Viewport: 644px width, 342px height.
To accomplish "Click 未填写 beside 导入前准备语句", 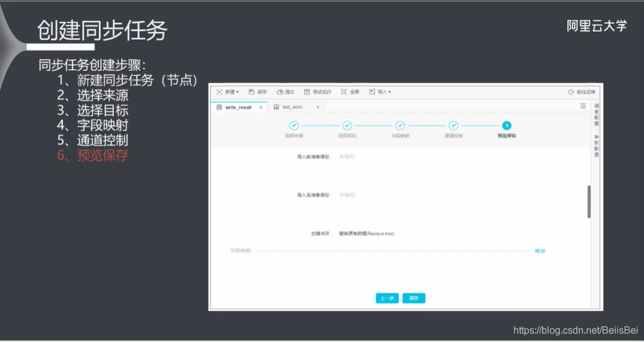I will (347, 156).
